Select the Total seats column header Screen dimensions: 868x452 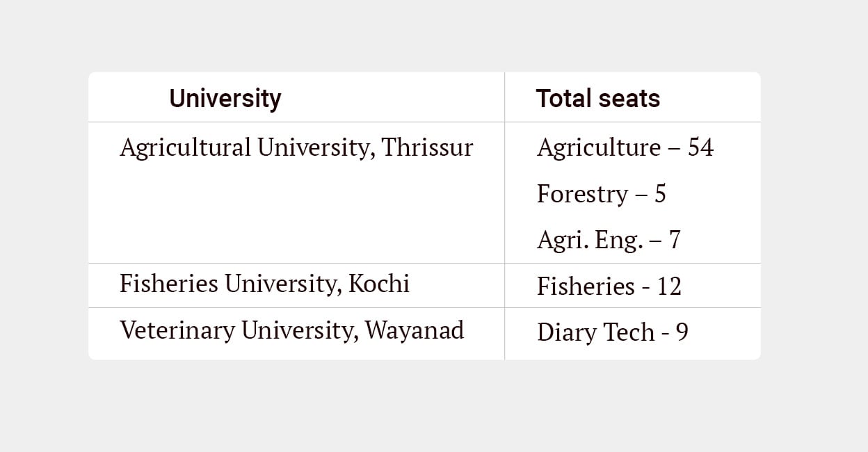pos(597,99)
